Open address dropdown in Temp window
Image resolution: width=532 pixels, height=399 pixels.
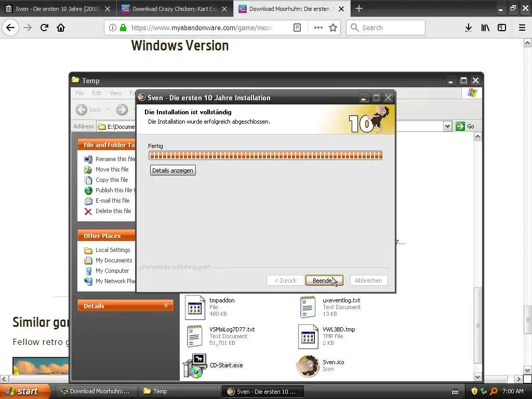tap(447, 126)
